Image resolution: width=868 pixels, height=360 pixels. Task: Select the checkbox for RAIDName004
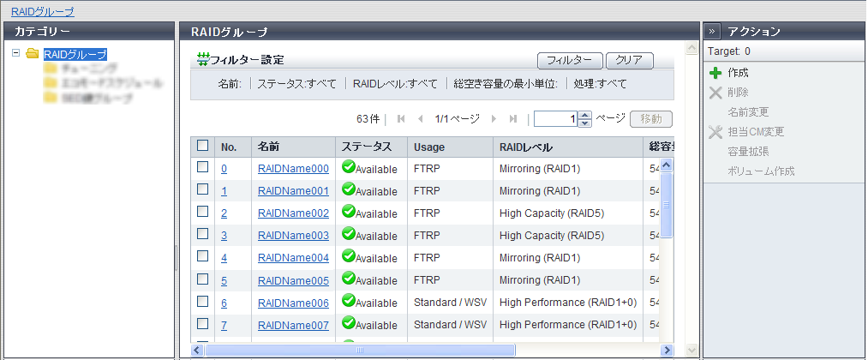(x=203, y=257)
